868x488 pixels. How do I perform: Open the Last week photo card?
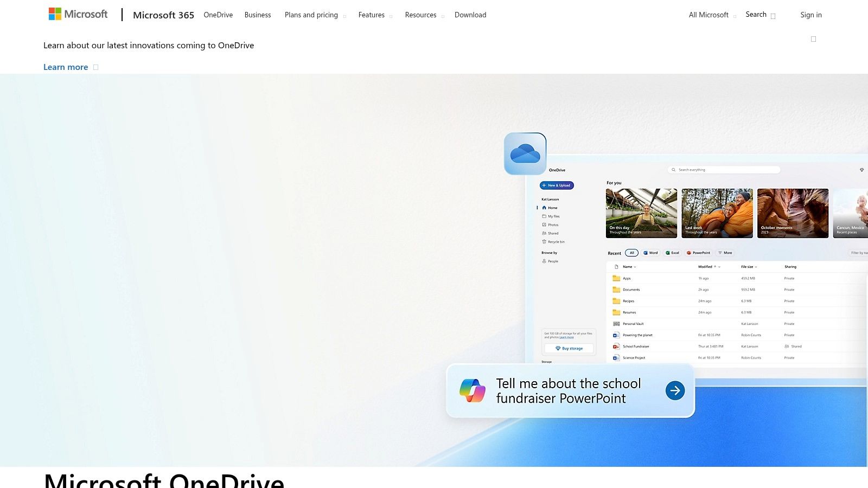(717, 213)
